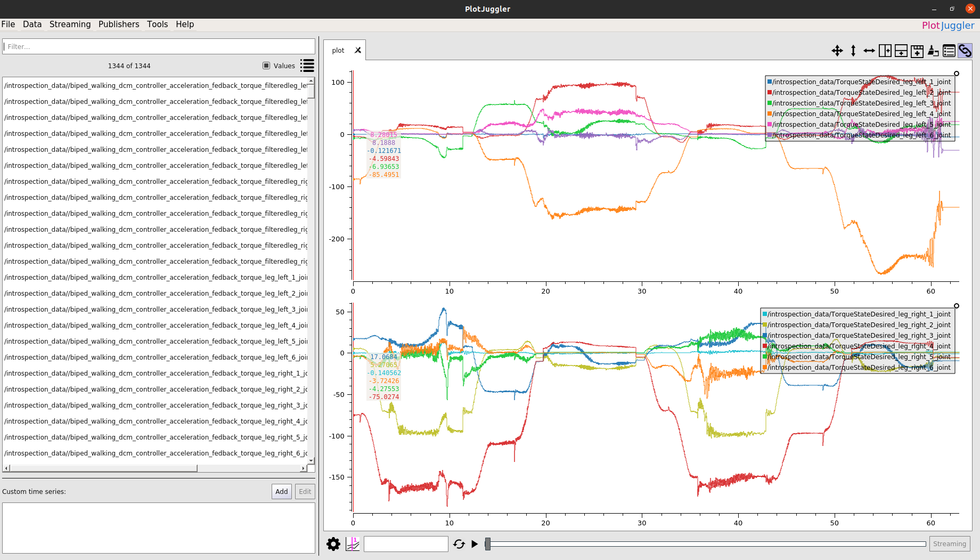Open the settings gear at bottom
This screenshot has width=980, height=560.
coord(333,544)
